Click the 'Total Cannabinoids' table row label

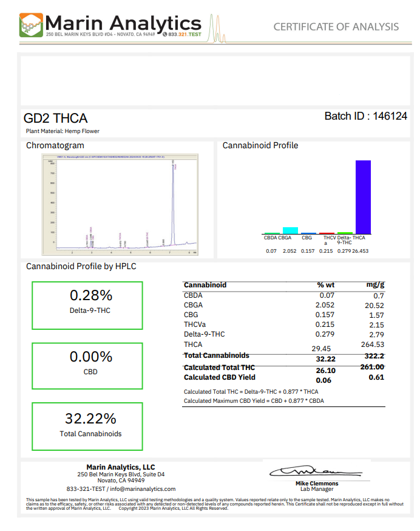click(x=217, y=355)
